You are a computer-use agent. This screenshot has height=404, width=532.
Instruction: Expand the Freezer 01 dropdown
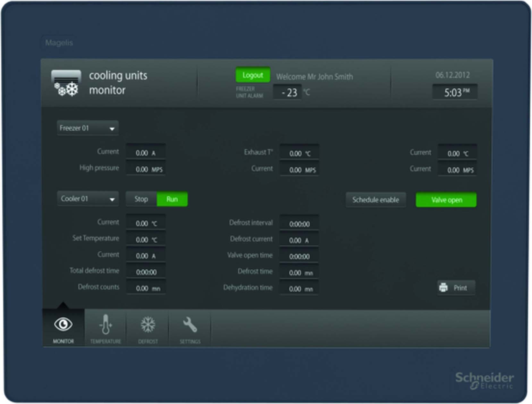click(88, 128)
